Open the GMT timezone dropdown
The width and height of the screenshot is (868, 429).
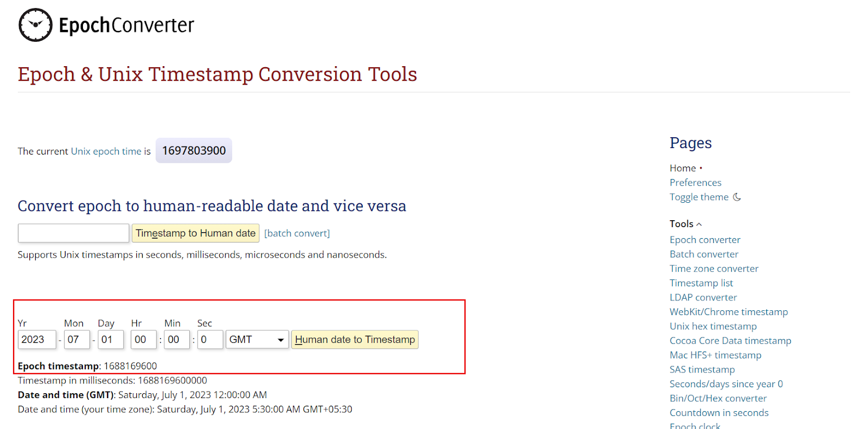coord(257,340)
